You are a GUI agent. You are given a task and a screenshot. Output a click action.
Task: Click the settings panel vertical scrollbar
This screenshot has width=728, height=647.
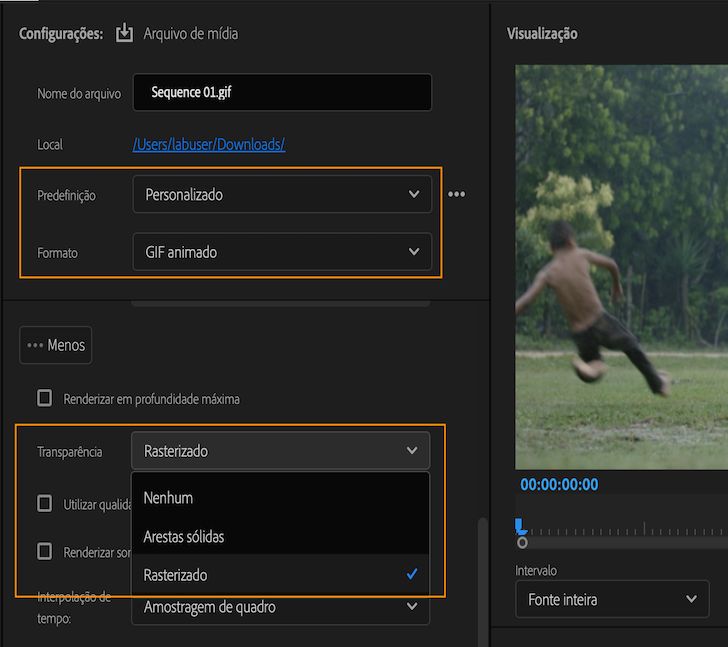pos(482,580)
